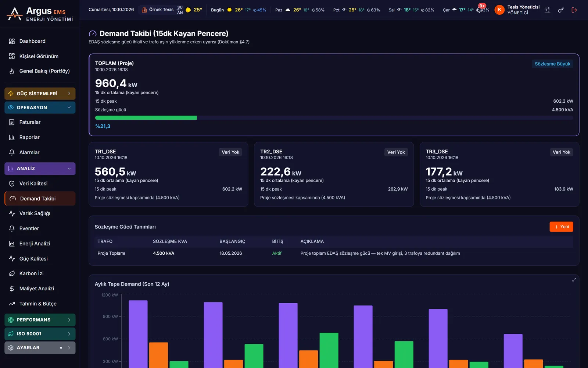Viewport: 588px width, 368px height.
Task: Click the Proje Toplamı table row
Action: (334, 253)
